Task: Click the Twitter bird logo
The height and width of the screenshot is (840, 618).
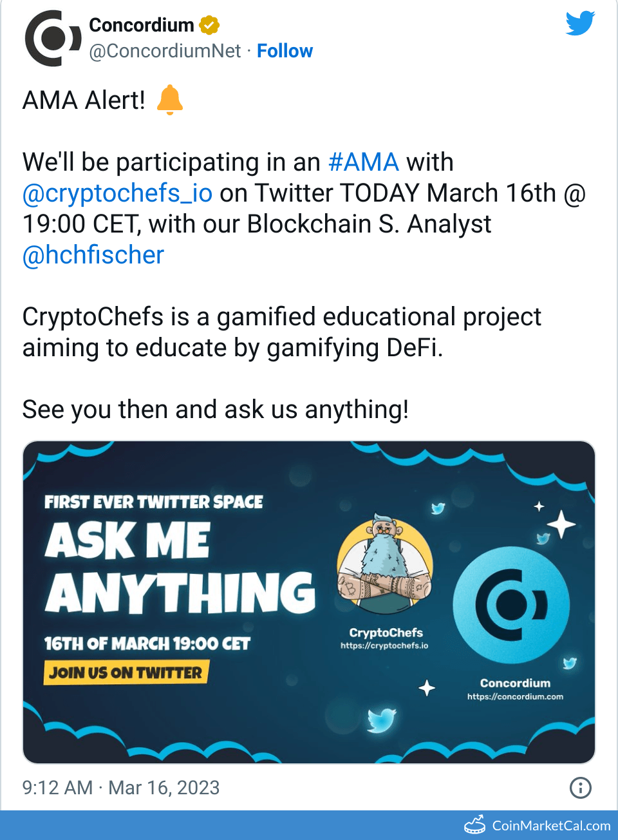Action: (580, 24)
